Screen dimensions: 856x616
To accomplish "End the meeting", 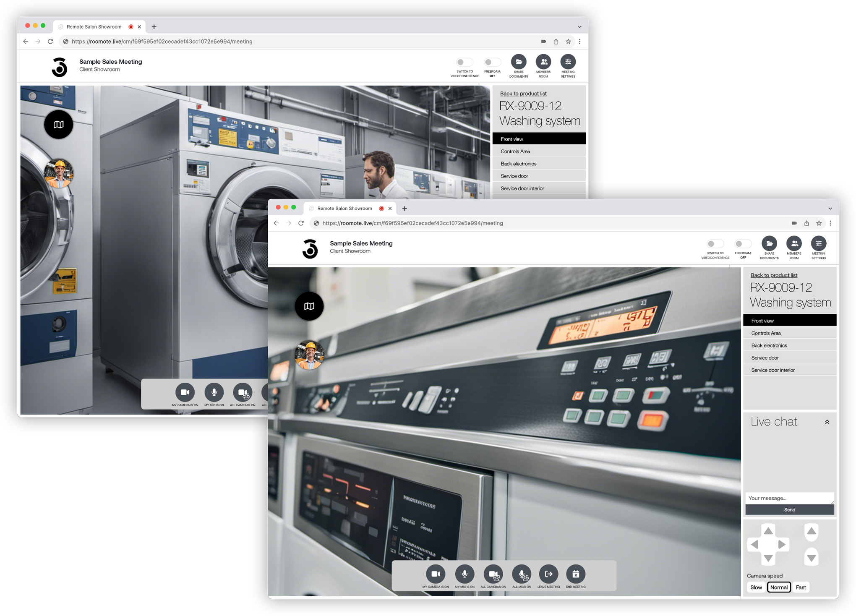I will pyautogui.click(x=576, y=574).
